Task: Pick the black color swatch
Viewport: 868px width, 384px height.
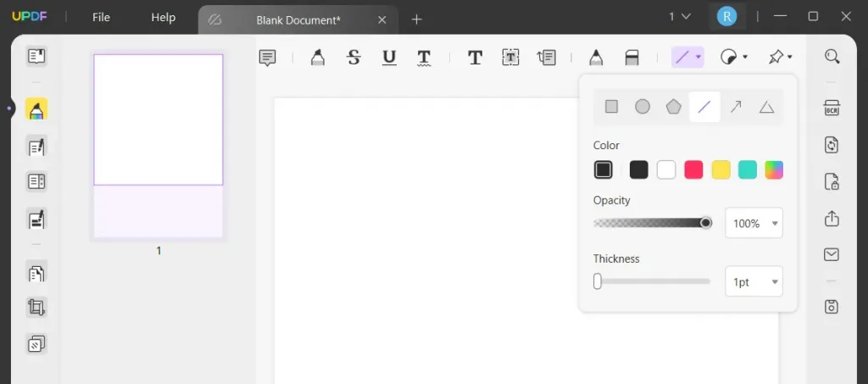Action: pos(639,170)
